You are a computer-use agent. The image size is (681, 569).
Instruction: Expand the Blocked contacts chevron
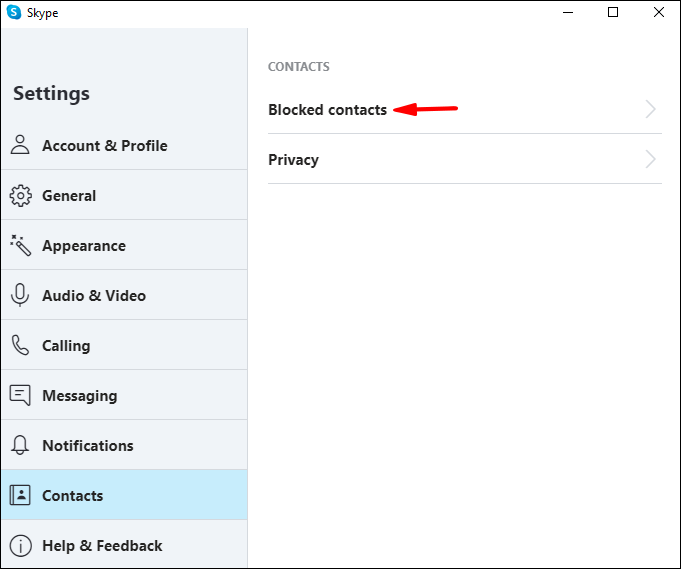(650, 110)
